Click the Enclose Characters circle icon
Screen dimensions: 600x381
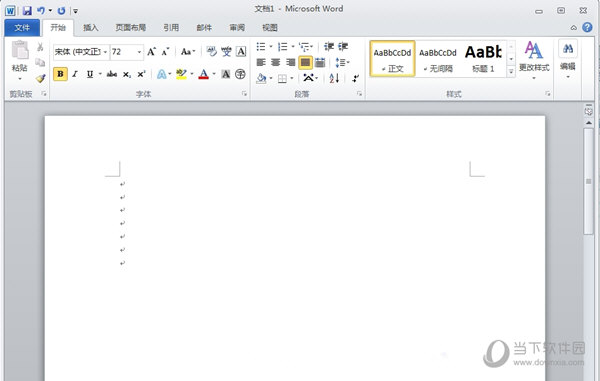[240, 74]
